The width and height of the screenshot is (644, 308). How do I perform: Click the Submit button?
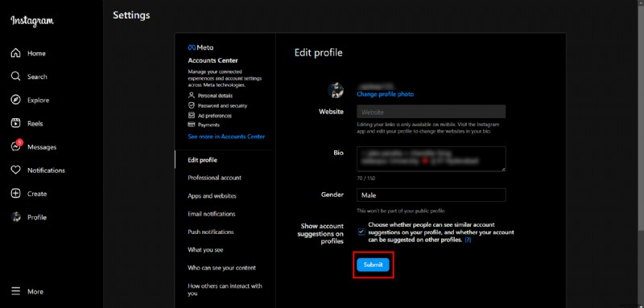coord(373,265)
